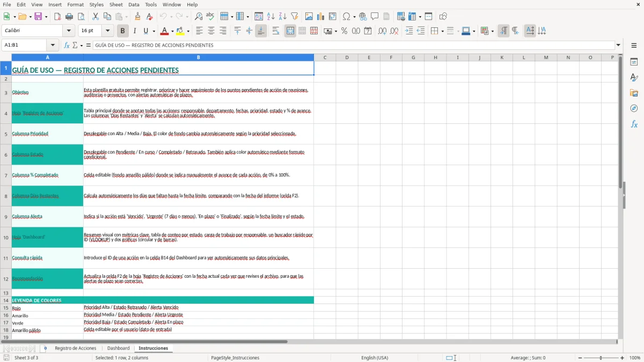Delete decimal place icon

coord(394,31)
